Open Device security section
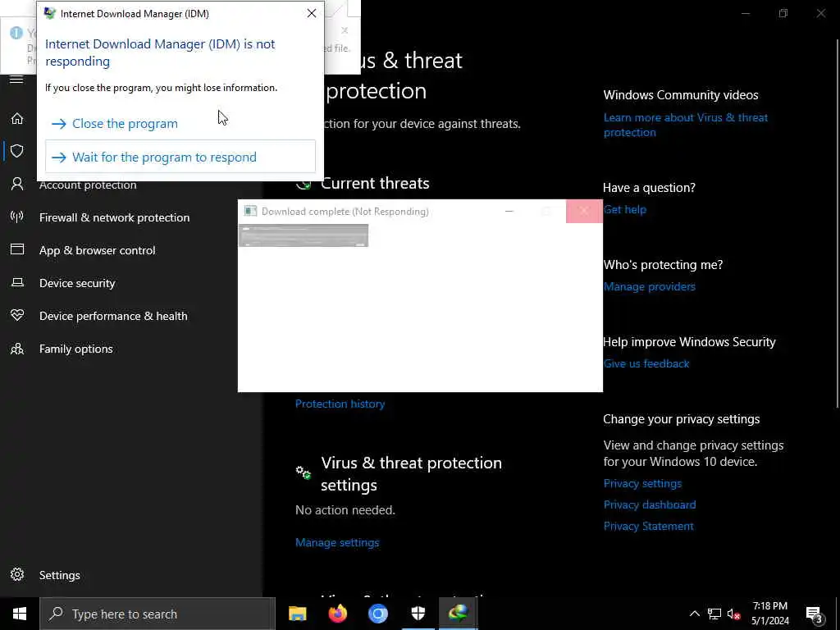This screenshot has width=840, height=630. coord(77,283)
